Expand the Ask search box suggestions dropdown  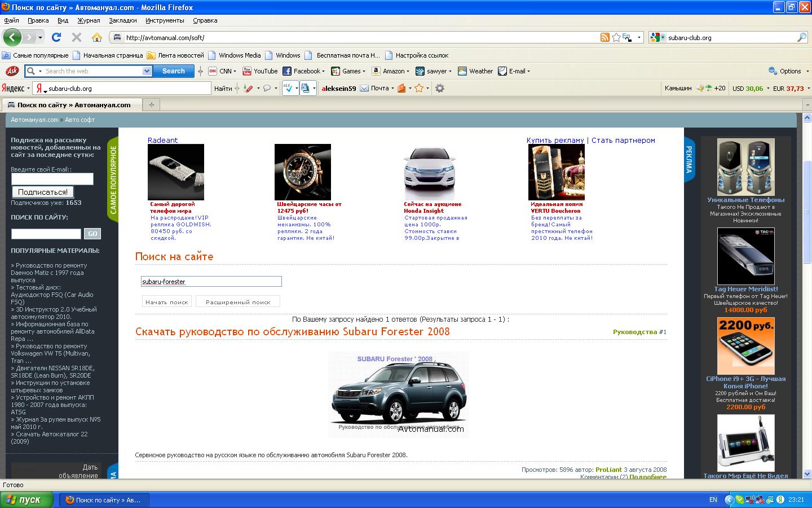(x=147, y=71)
